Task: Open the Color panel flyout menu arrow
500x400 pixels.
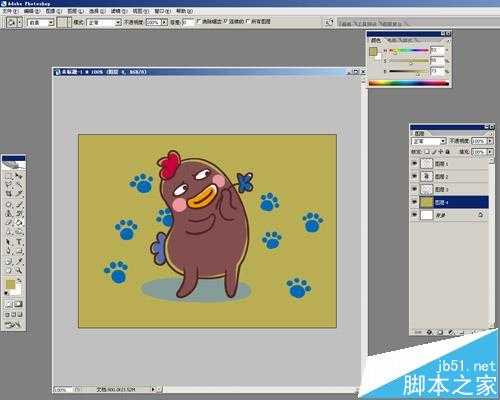Action: pyautogui.click(x=448, y=40)
